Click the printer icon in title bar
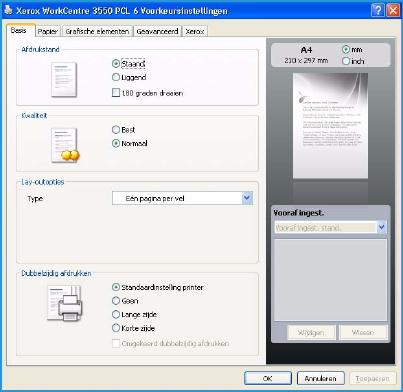Screen dimensions: 403x392 [8, 10]
